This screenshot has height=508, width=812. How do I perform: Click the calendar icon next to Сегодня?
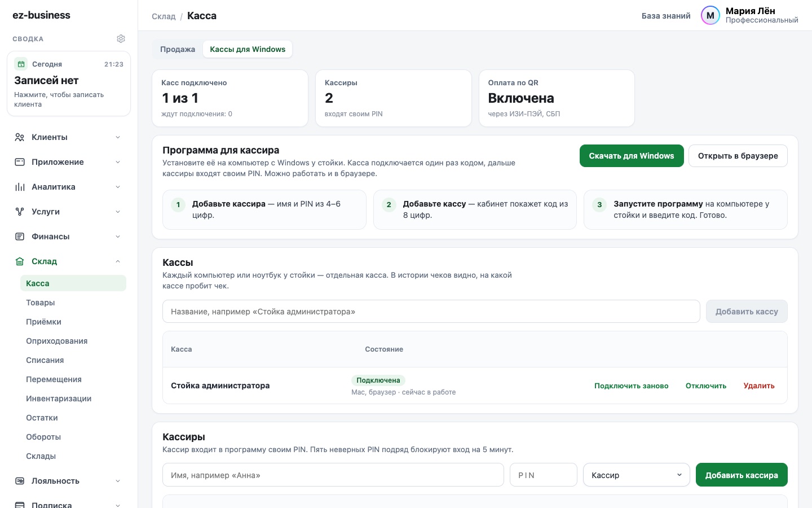click(21, 64)
